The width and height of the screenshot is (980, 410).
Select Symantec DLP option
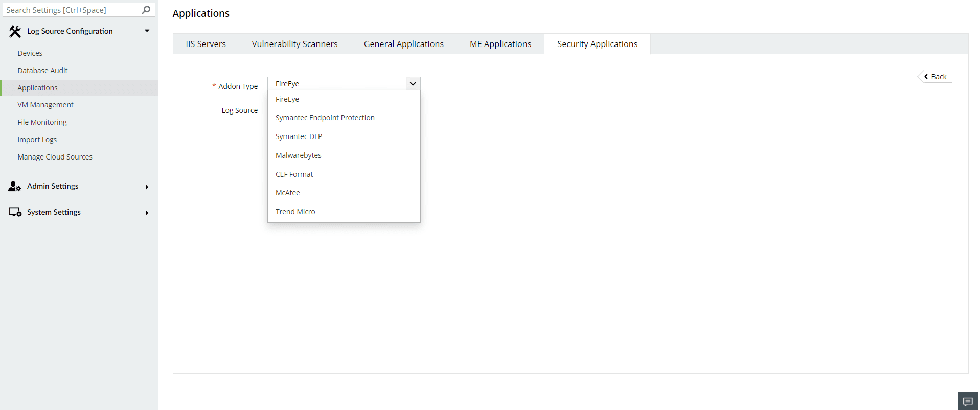click(344, 136)
